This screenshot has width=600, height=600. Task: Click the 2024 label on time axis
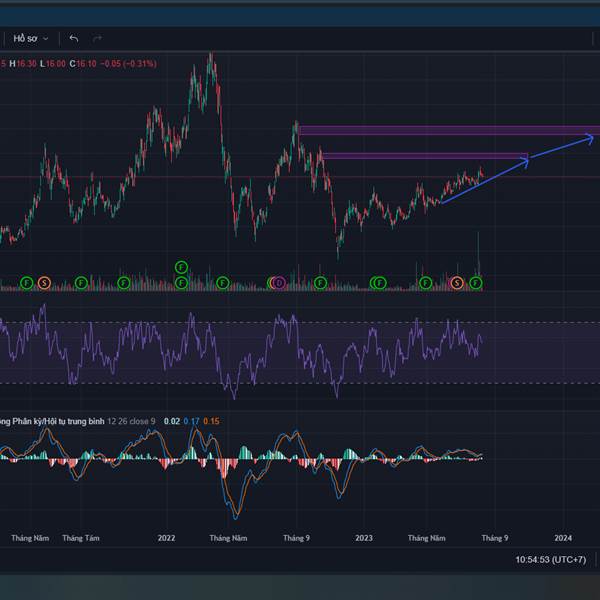(563, 537)
